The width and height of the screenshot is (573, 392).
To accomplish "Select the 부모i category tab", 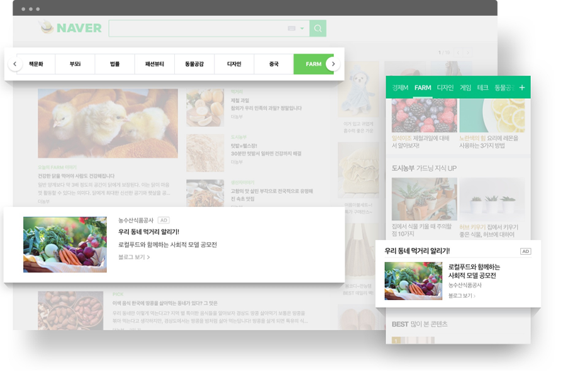I will (75, 64).
